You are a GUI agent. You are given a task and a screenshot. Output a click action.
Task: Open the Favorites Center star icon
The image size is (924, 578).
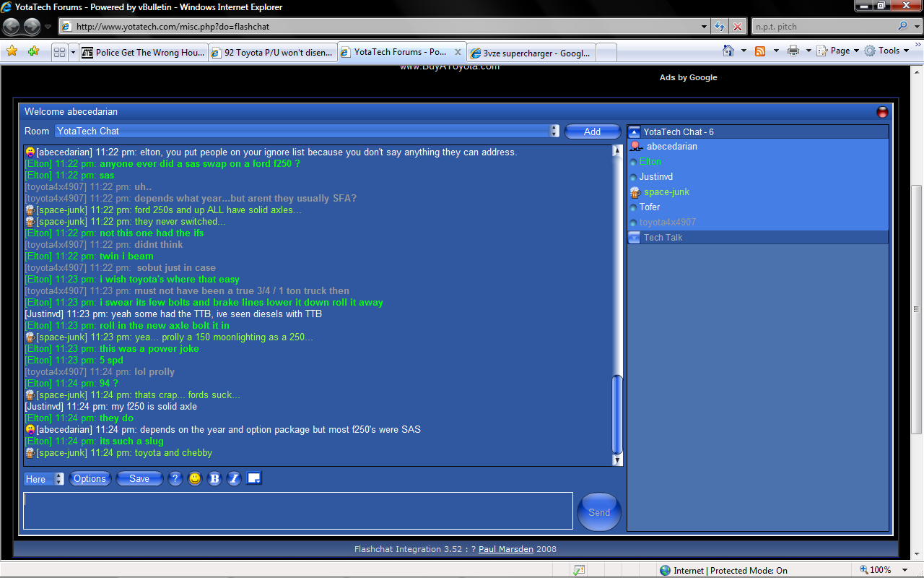click(x=12, y=51)
